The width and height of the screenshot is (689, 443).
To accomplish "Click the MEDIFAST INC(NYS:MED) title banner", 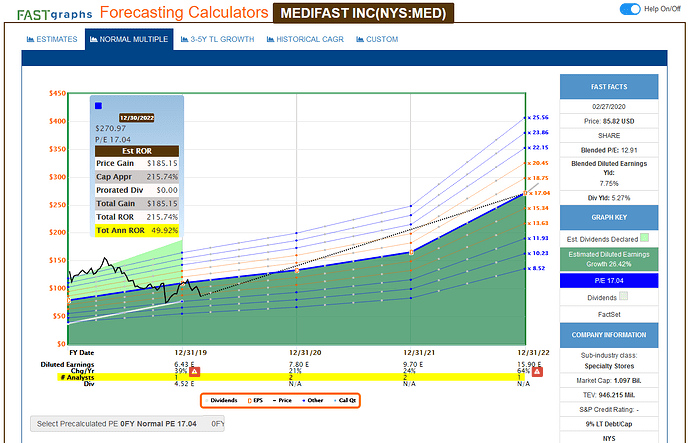I will [363, 13].
